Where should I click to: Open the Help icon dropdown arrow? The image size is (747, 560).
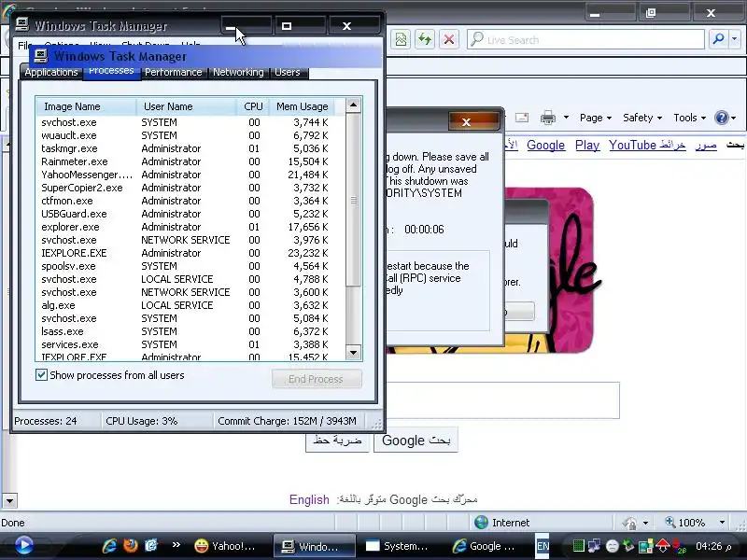(734, 118)
